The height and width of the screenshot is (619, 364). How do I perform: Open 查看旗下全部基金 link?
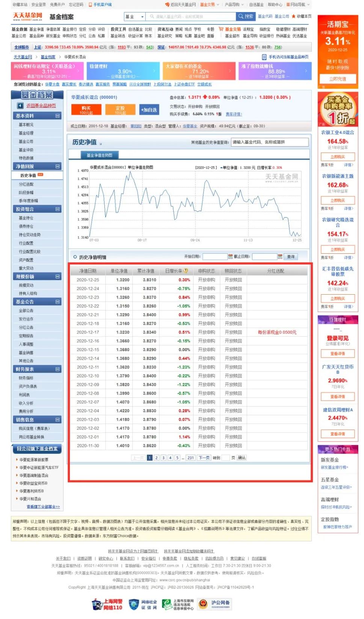(43, 507)
